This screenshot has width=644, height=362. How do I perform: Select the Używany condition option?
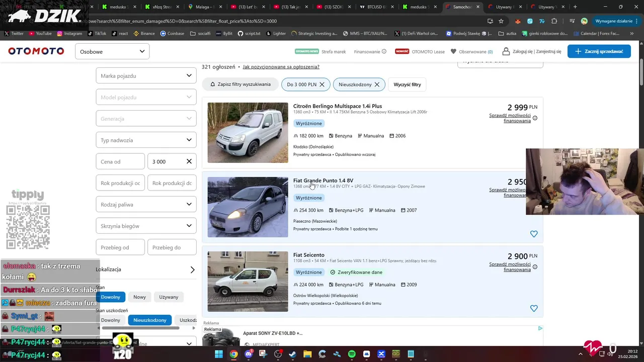tap(169, 297)
